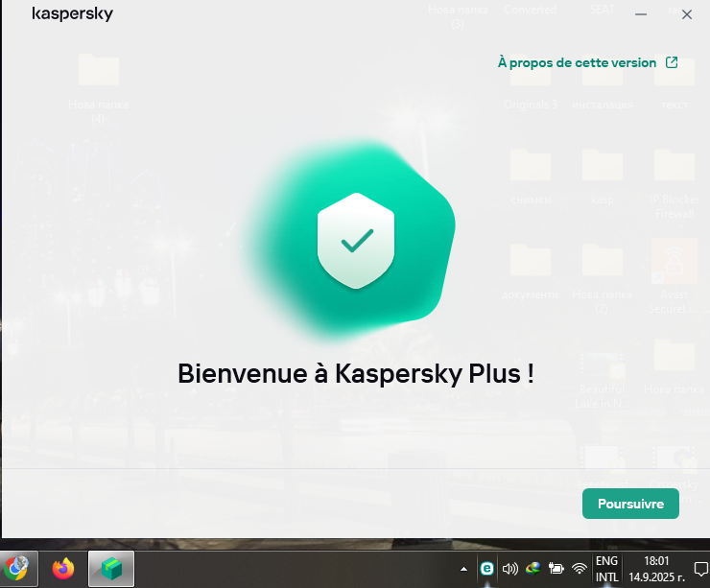Minimize the Kaspersky window
Image resolution: width=710 pixels, height=588 pixels.
(x=640, y=14)
